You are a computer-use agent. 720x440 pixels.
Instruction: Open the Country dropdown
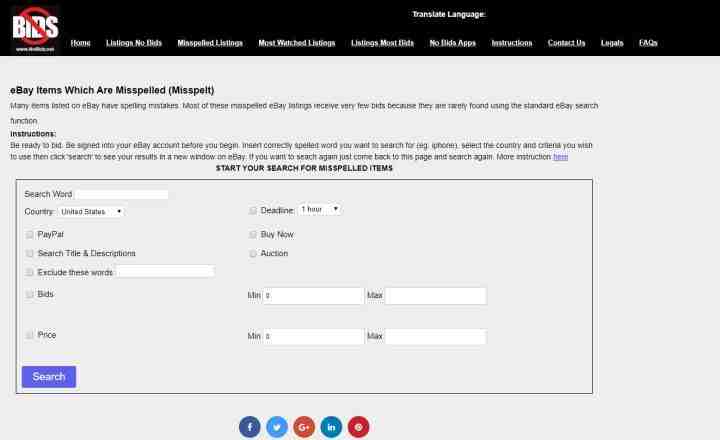90,212
